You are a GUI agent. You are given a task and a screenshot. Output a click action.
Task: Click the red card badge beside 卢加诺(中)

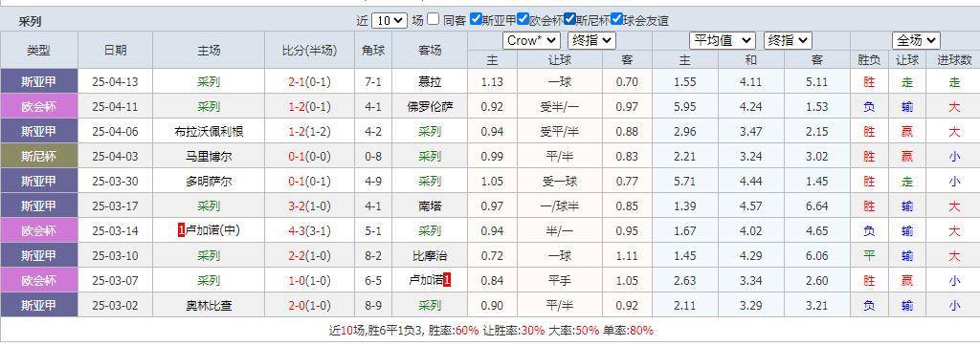181,230
